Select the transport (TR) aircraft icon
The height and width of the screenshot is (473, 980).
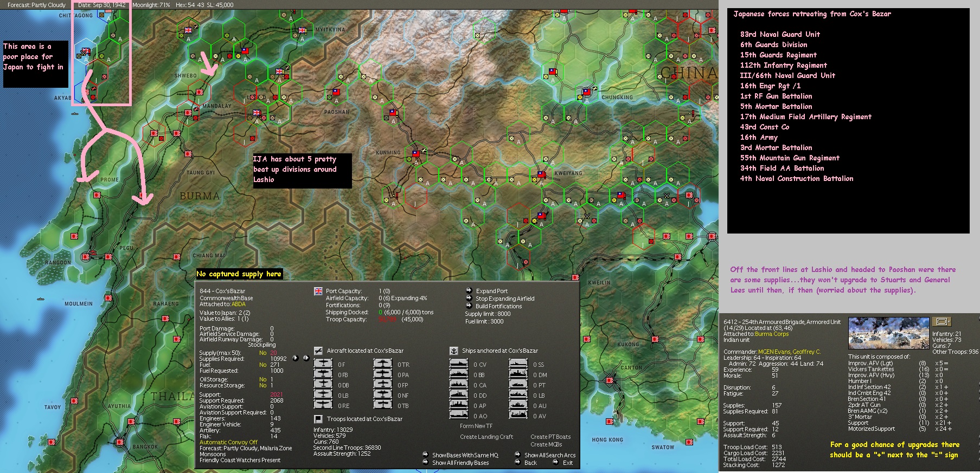383,364
